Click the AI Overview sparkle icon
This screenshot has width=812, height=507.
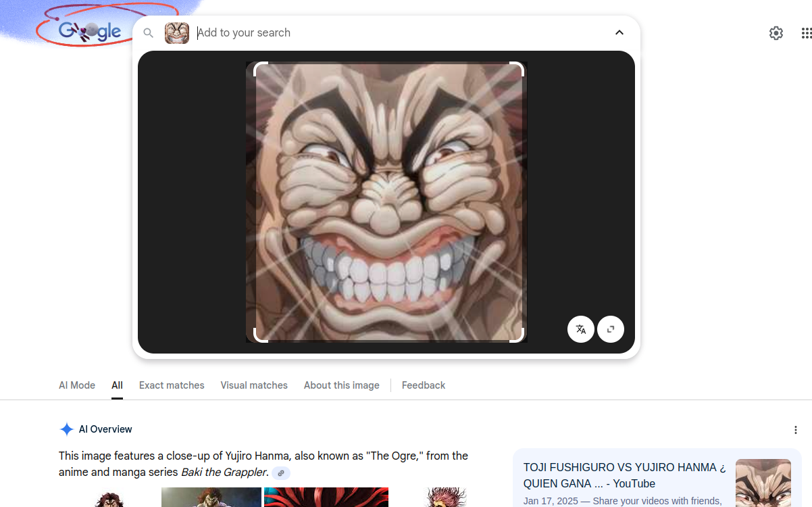pyautogui.click(x=66, y=429)
